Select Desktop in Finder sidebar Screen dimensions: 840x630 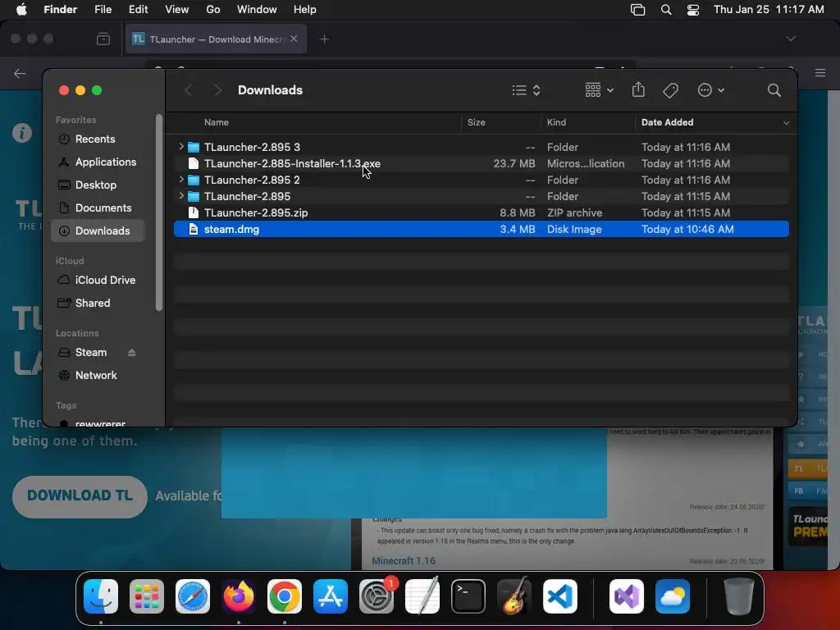[x=98, y=185]
